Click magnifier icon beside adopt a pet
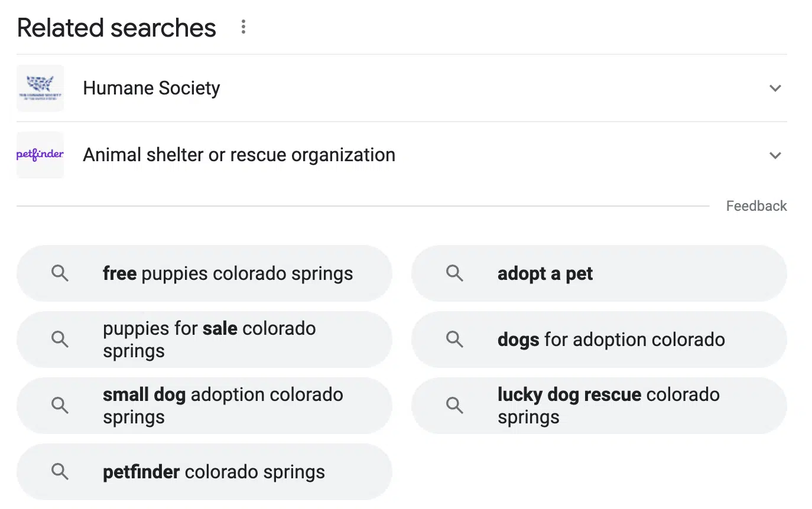Screen dimensions: 812x509 (x=454, y=273)
